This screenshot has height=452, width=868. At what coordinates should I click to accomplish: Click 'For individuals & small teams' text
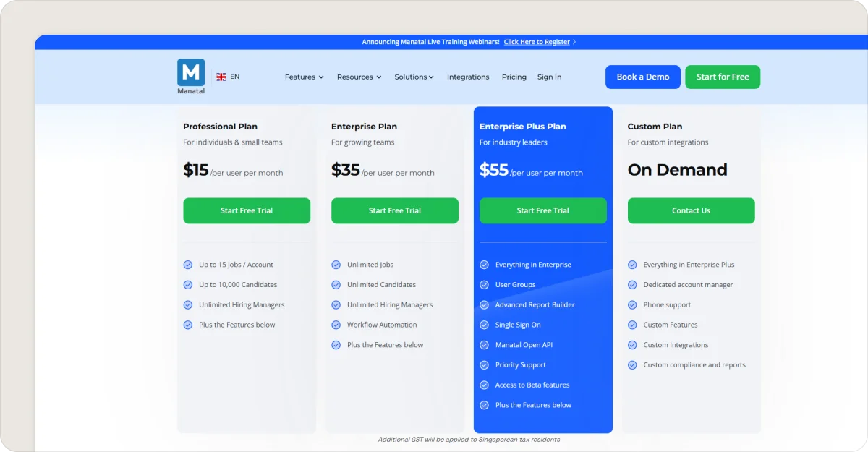click(233, 142)
